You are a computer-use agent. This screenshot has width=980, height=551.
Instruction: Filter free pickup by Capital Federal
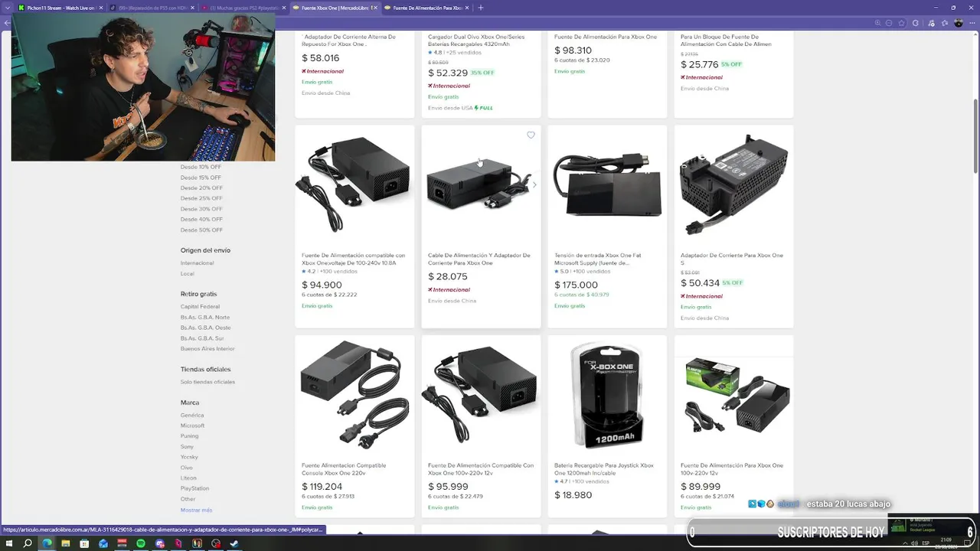(x=200, y=307)
